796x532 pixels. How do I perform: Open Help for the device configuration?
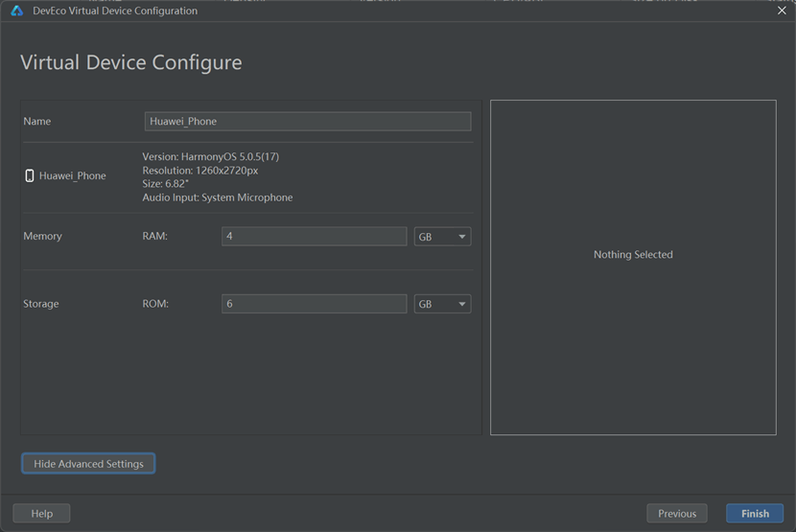[41, 513]
